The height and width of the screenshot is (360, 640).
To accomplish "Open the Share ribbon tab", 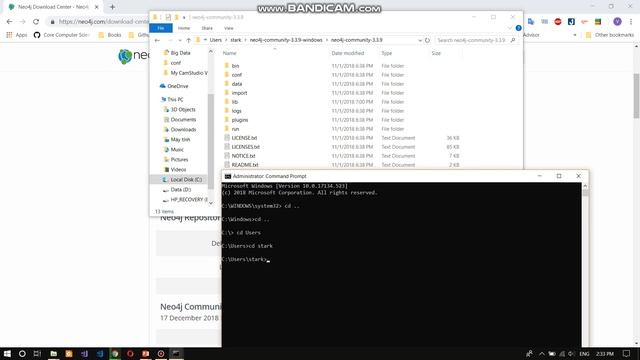I will point(207,28).
